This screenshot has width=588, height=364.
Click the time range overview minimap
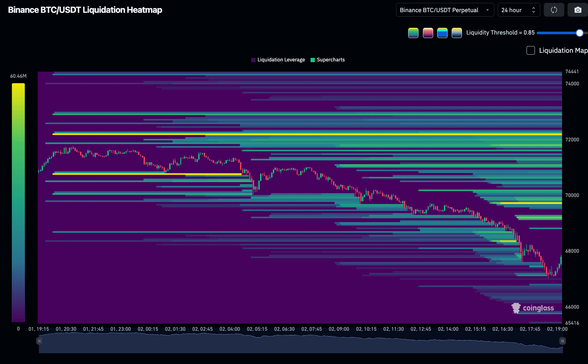coord(301,343)
